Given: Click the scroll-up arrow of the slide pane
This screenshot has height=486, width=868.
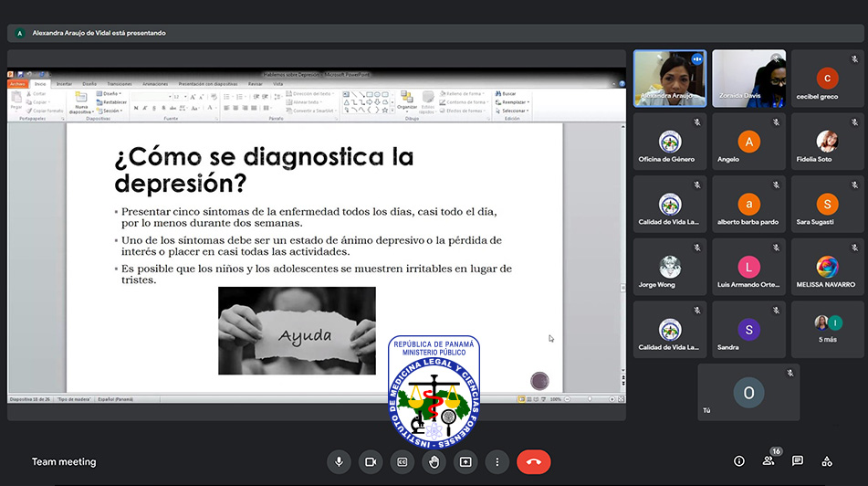Looking at the screenshot, I should [x=622, y=127].
